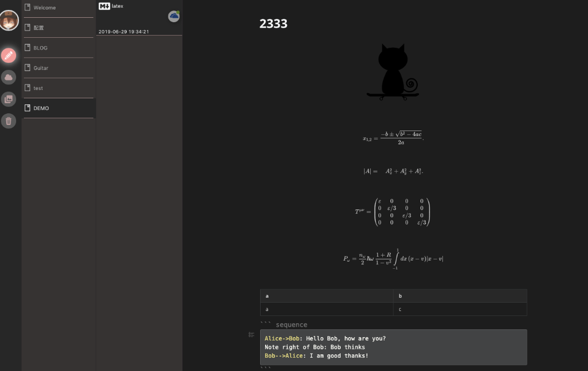588x371 pixels.
Task: Select the DEMO notebook
Action: (x=59, y=108)
